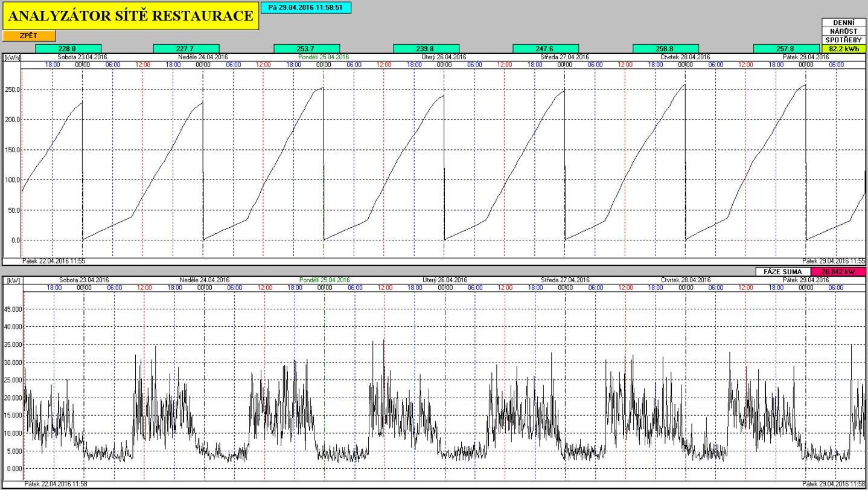Click green 'Pondělí 25.04.2016' in the kW chart
Image resolution: width=868 pixels, height=490 pixels.
pyautogui.click(x=325, y=280)
